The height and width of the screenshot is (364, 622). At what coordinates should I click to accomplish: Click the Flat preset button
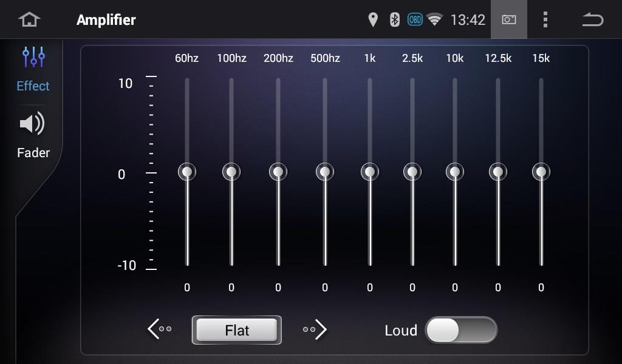tap(237, 330)
